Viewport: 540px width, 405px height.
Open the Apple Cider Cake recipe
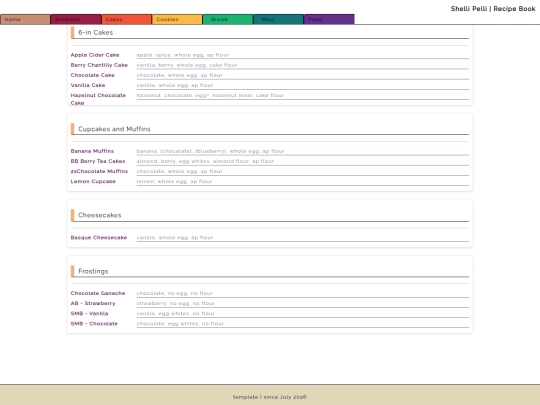[95, 55]
